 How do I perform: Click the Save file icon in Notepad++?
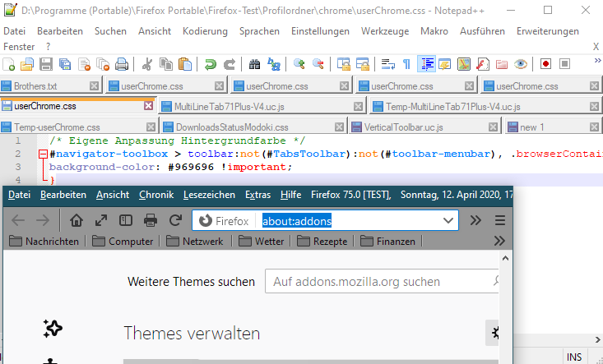click(x=45, y=64)
